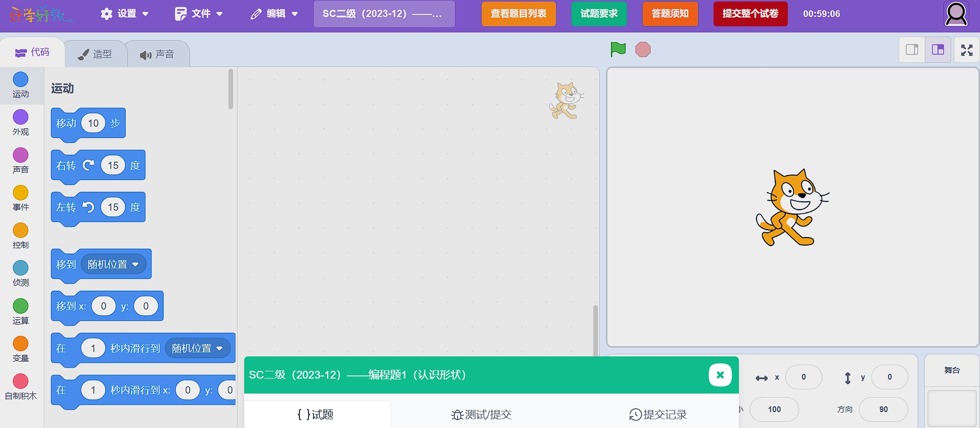This screenshot has width=980, height=428.
Task: Select the 事件 events category
Action: click(21, 198)
